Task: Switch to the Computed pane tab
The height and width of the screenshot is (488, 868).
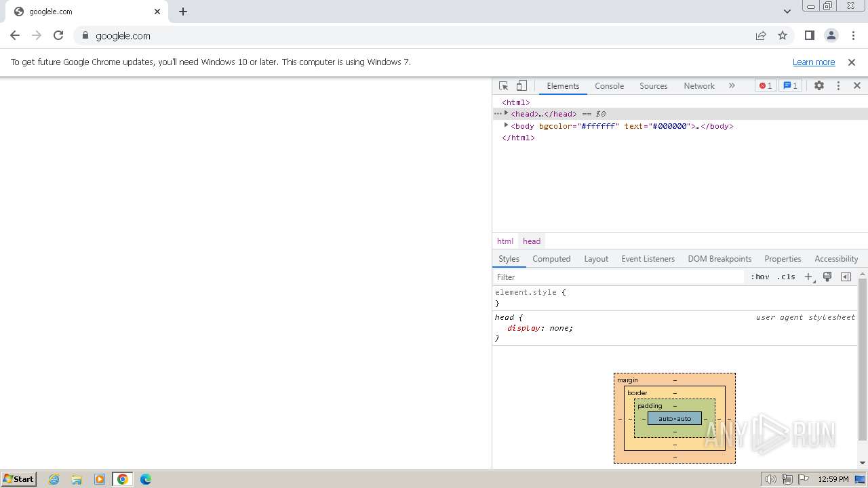Action: point(551,259)
